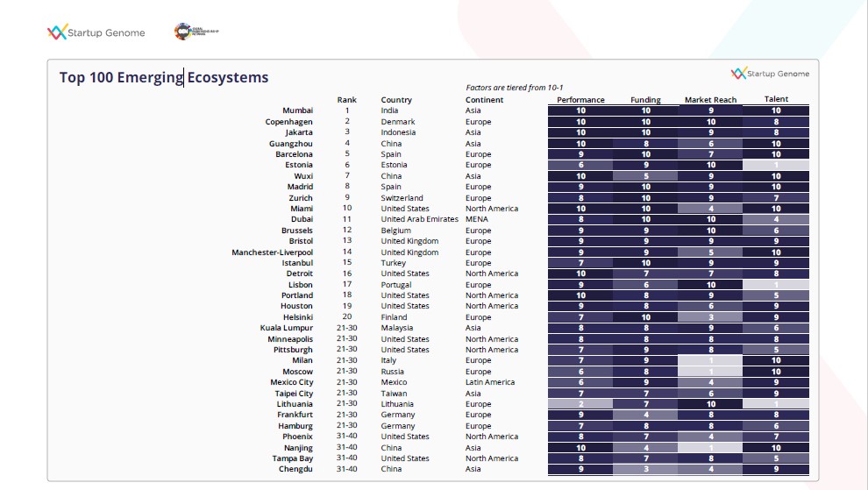
Task: Click 'Taiwan' in the Country column
Action: click(x=394, y=393)
